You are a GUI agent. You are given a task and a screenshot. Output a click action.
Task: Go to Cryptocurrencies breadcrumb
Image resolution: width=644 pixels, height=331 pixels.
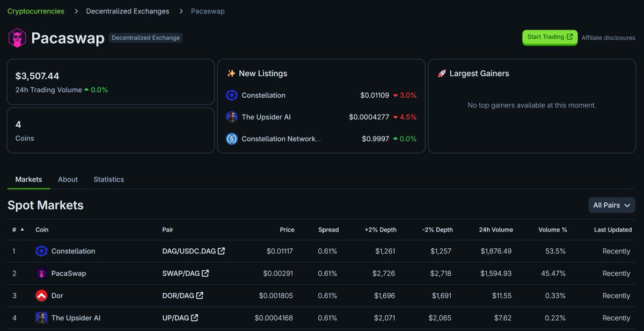tap(35, 11)
